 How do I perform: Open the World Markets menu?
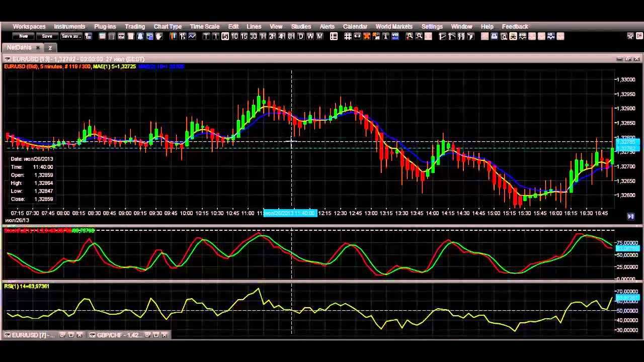394,27
